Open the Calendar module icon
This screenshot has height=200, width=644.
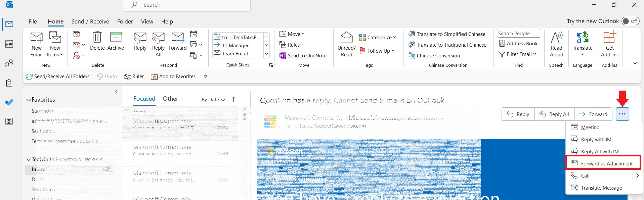[9, 44]
